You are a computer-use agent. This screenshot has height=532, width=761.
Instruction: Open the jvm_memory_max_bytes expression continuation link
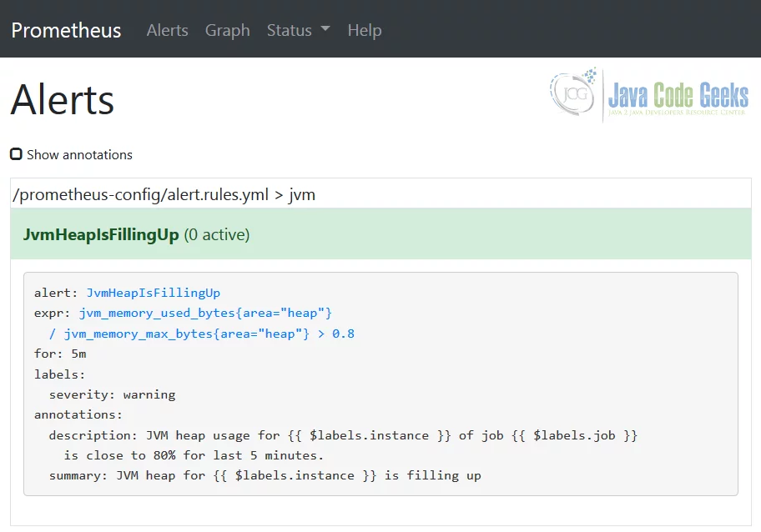pyautogui.click(x=202, y=334)
